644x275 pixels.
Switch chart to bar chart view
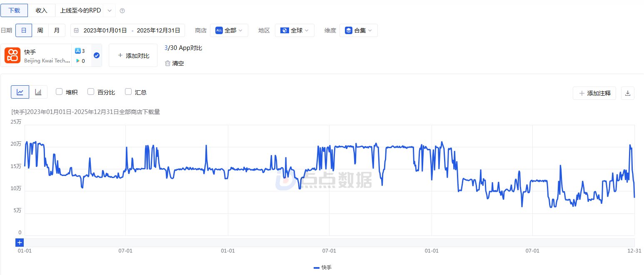(x=38, y=92)
